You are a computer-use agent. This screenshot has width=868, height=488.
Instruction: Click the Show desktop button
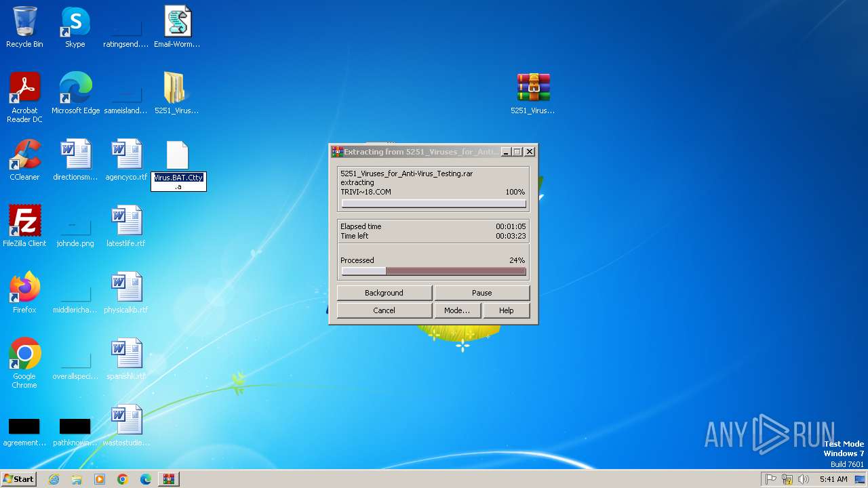[861, 479]
